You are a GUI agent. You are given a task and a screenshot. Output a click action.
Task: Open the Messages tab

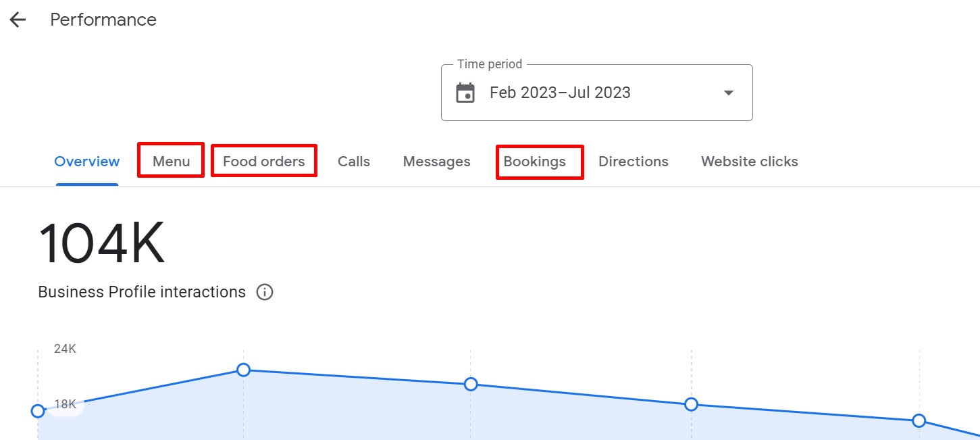coord(436,162)
